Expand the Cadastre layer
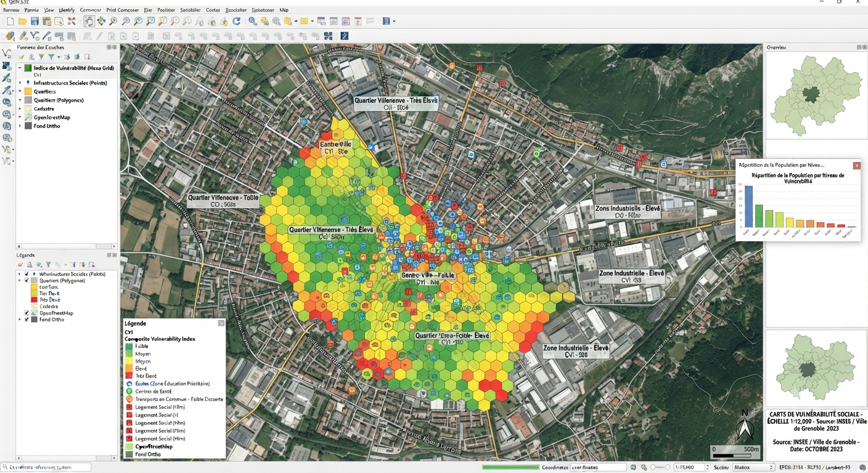The image size is (868, 473). pos(20,108)
